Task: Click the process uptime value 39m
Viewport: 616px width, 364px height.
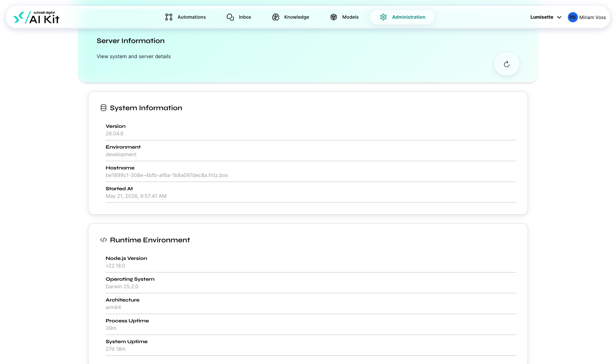Action: click(x=111, y=328)
